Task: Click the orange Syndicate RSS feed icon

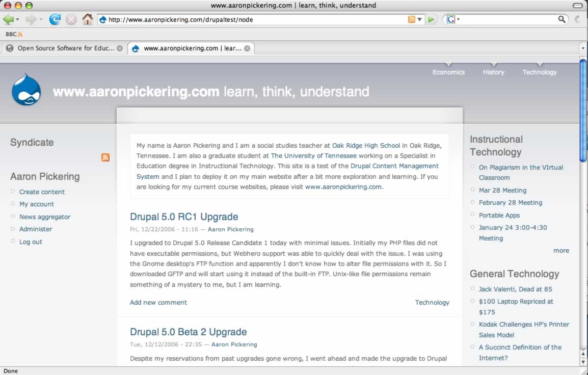Action: pyautogui.click(x=105, y=157)
